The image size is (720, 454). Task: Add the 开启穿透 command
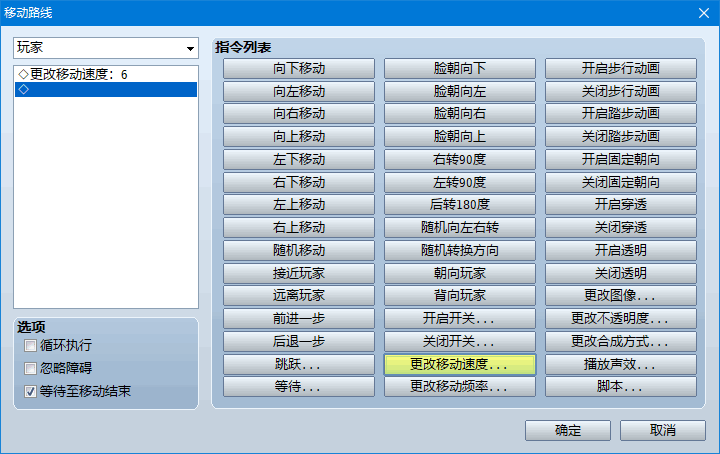(x=621, y=205)
